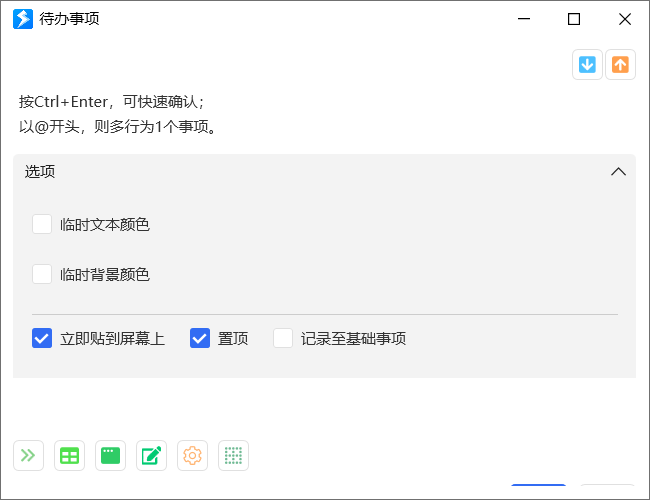Open the green table layout icon
The height and width of the screenshot is (500, 650).
click(x=69, y=455)
